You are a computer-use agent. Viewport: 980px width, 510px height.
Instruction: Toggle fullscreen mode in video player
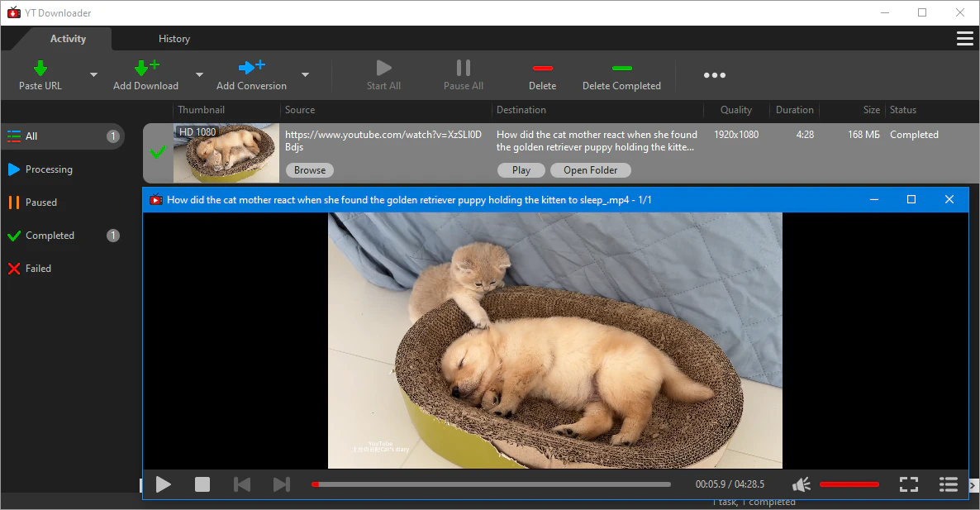[x=909, y=484]
